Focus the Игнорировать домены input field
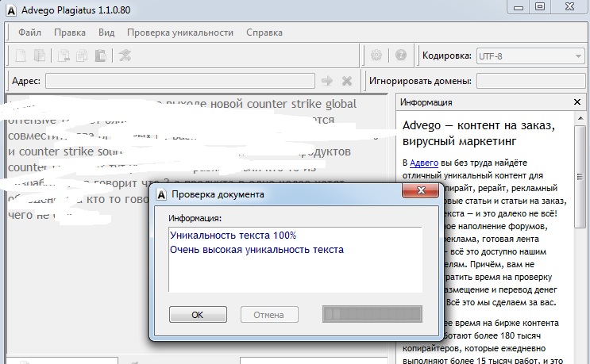 pos(531,81)
